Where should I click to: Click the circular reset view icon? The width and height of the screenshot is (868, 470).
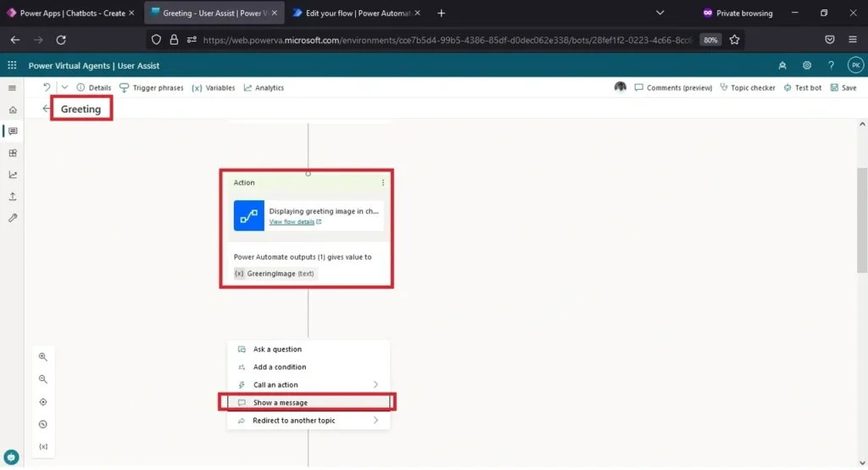tap(43, 424)
